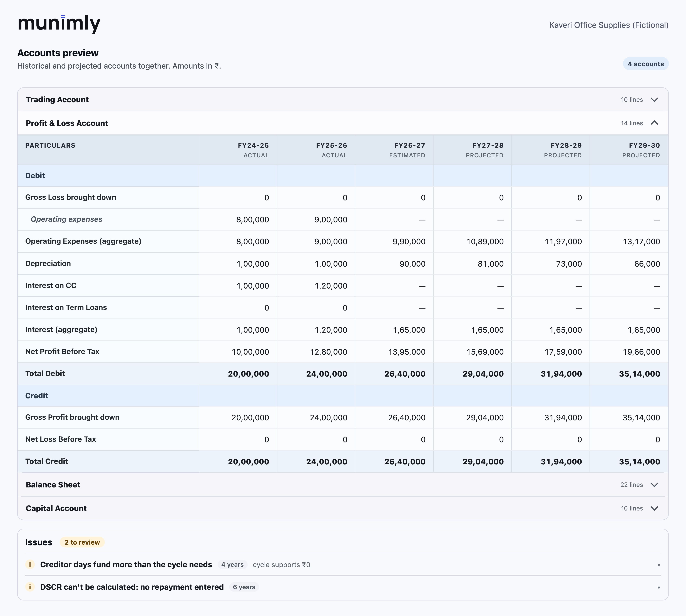Click the Net Loss Before Tax label

[x=61, y=439]
